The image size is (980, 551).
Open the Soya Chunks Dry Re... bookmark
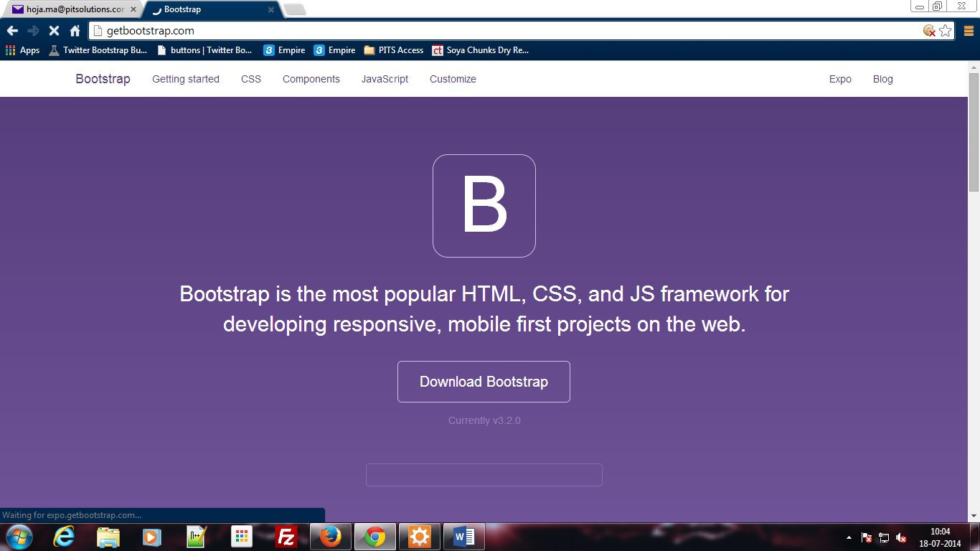point(480,50)
